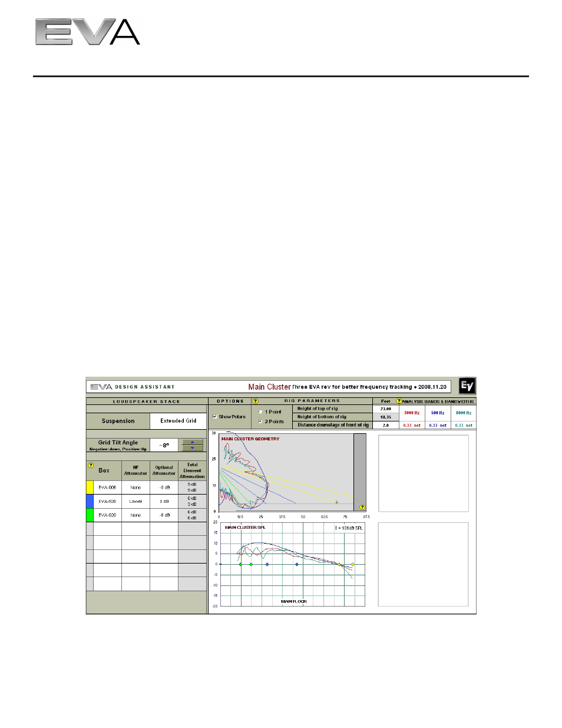Click the help icon beside Options
Screen dimensions: 562x728
255,401
